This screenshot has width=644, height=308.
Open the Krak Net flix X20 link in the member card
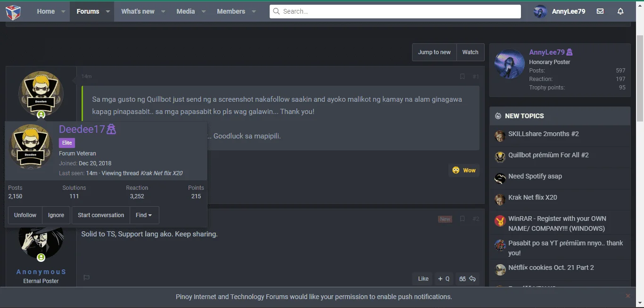tap(161, 173)
